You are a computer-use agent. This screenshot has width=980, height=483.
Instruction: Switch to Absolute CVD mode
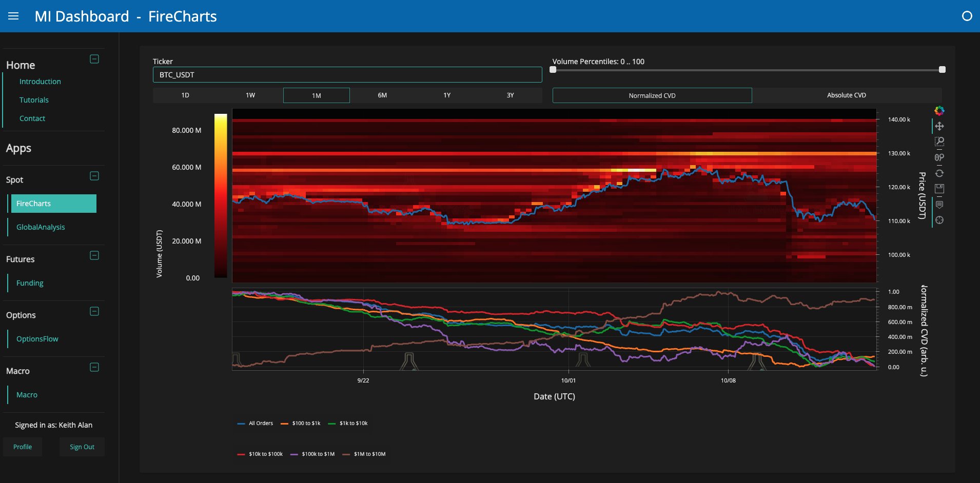tap(846, 95)
